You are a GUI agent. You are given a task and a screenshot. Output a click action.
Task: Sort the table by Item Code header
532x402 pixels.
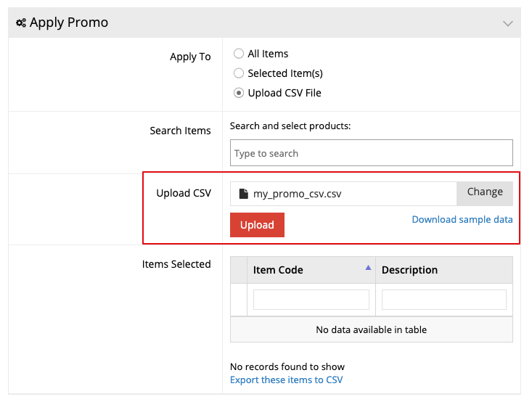point(278,270)
